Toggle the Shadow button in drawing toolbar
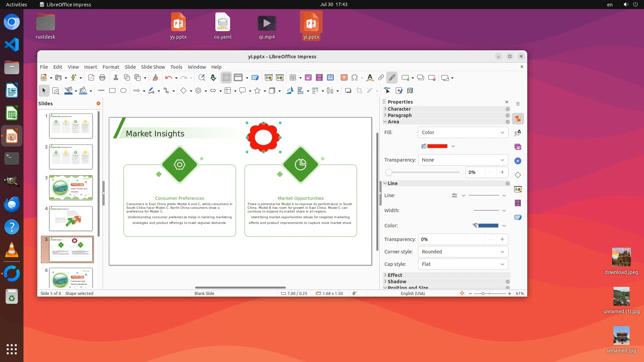The width and height of the screenshot is (644, 362). pyautogui.click(x=348, y=91)
